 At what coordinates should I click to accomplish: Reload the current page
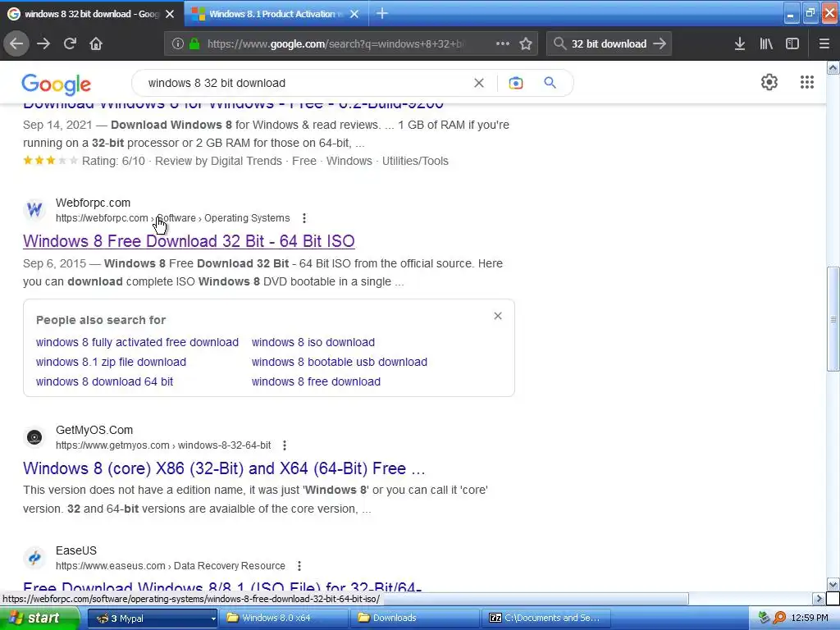click(70, 43)
